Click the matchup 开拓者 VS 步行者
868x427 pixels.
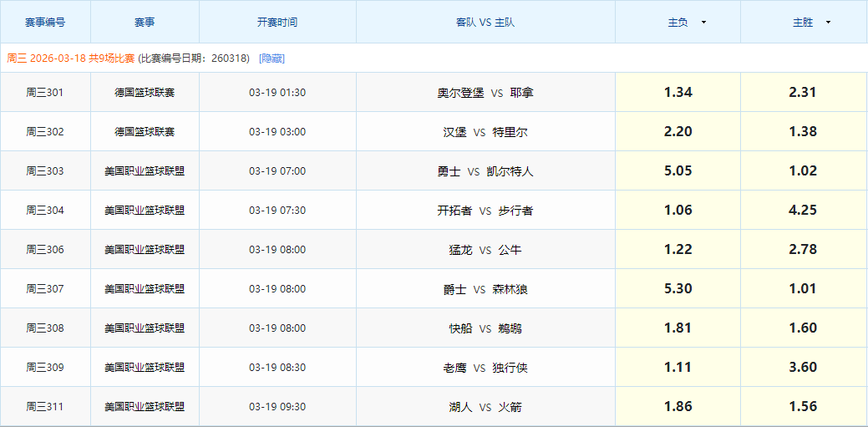tap(485, 211)
